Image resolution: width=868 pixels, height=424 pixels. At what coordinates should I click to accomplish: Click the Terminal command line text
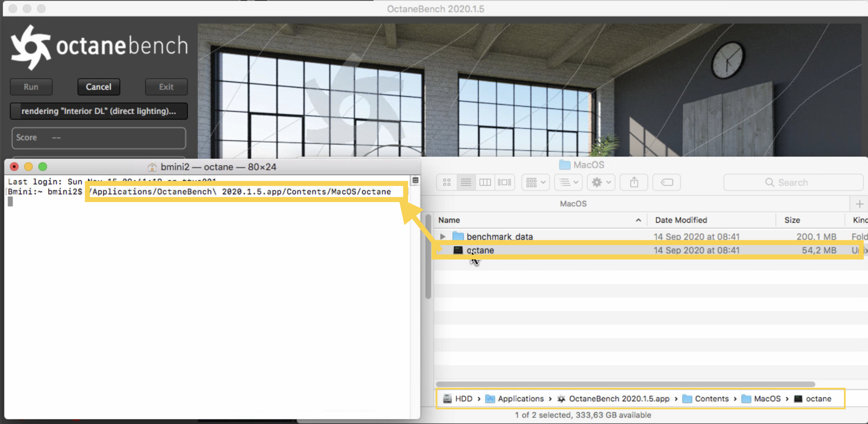(x=240, y=192)
